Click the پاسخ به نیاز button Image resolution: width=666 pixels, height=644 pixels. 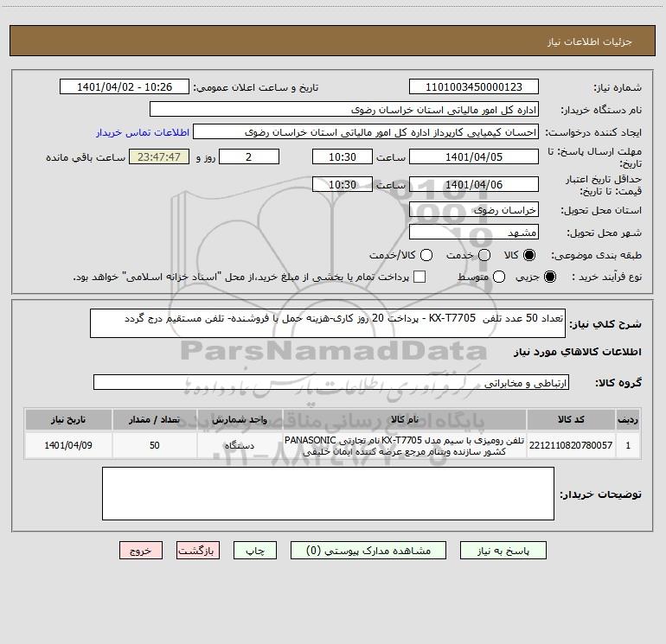[503, 550]
